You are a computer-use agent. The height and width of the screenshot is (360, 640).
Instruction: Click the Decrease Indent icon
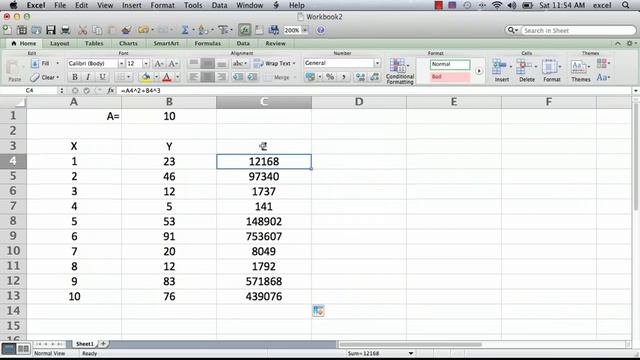tap(238, 77)
